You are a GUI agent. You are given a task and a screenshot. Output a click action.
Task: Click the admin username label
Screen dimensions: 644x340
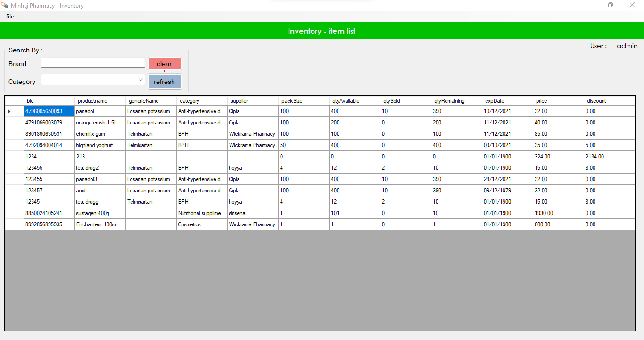(627, 46)
